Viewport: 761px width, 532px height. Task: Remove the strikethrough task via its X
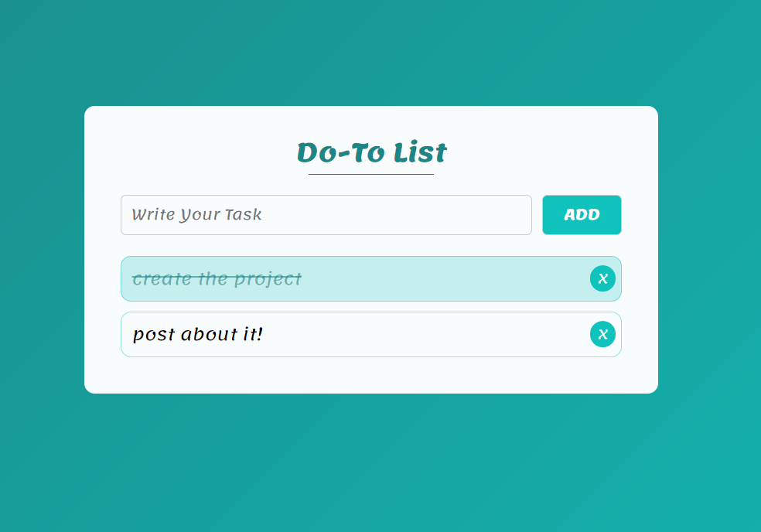click(602, 278)
